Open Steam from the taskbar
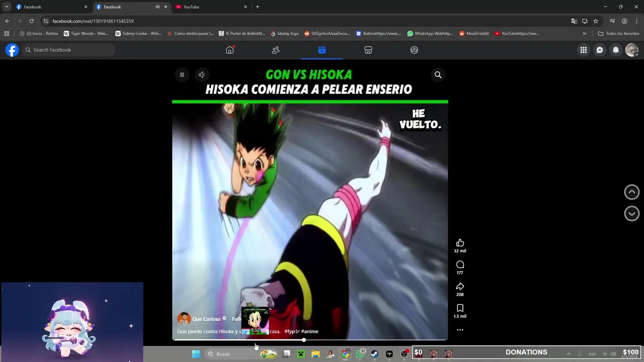 point(375,354)
